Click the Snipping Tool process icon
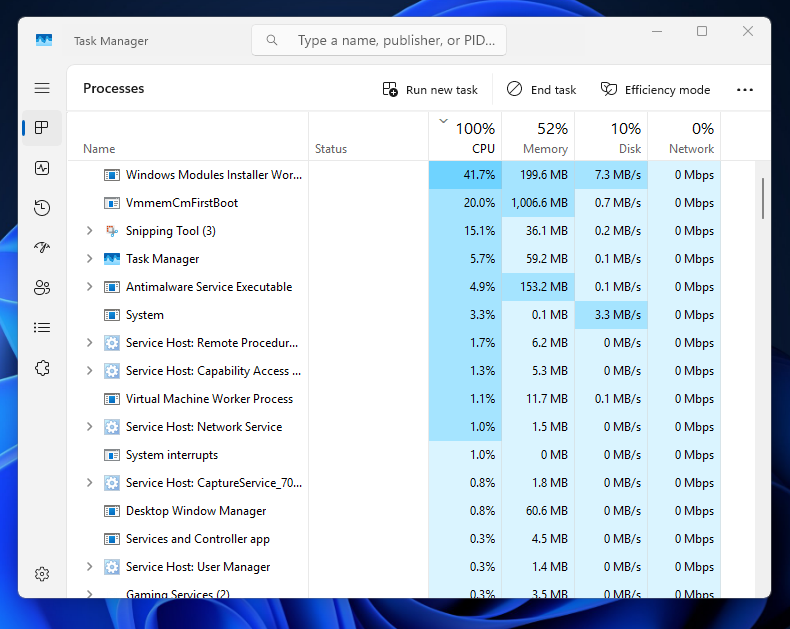Screen dimensions: 790x629 tap(111, 231)
